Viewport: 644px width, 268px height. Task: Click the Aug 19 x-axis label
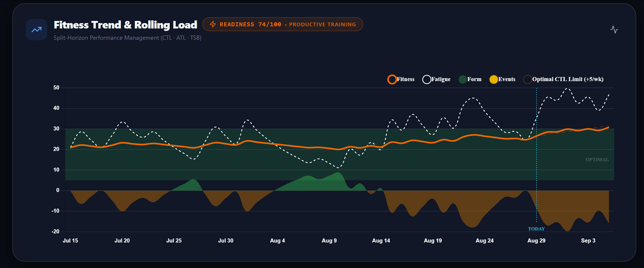point(433,241)
